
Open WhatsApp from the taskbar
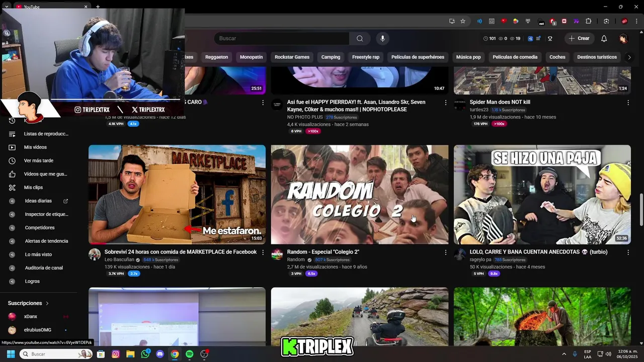click(x=145, y=354)
